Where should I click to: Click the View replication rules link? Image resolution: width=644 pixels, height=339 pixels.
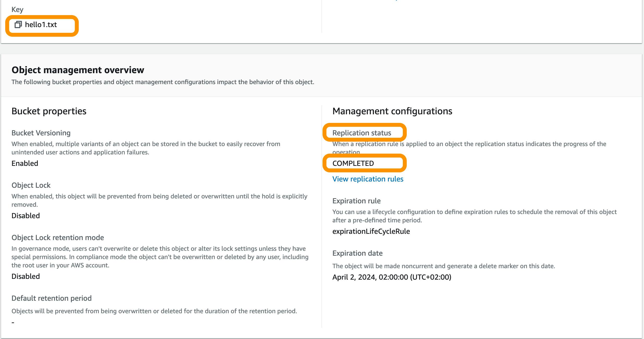point(368,179)
